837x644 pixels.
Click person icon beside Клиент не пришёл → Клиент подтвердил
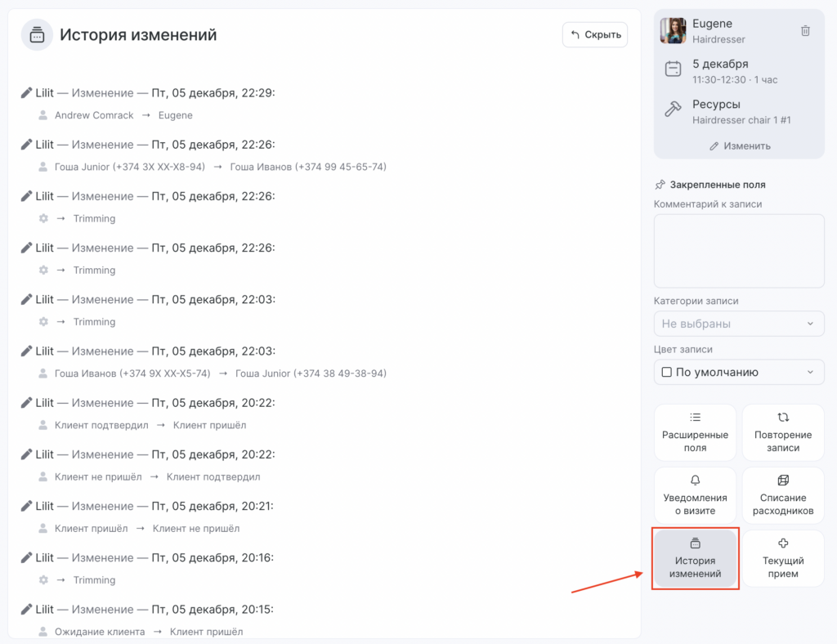click(x=43, y=477)
